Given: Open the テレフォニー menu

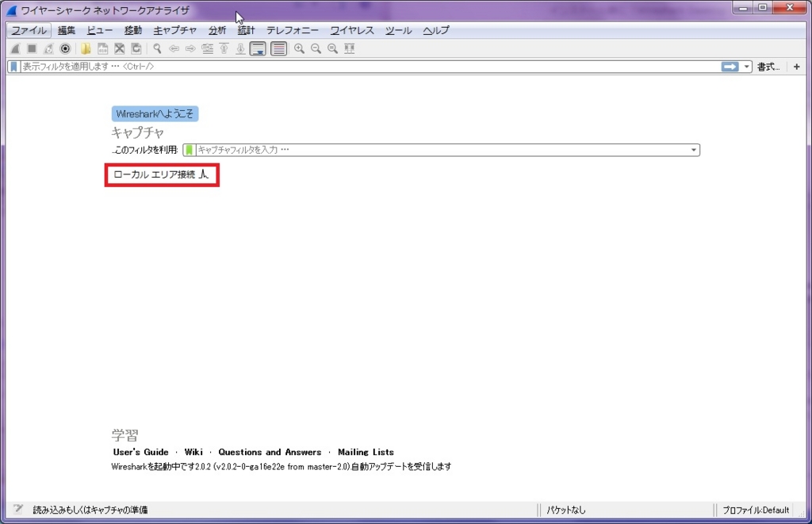Looking at the screenshot, I should pyautogui.click(x=293, y=30).
